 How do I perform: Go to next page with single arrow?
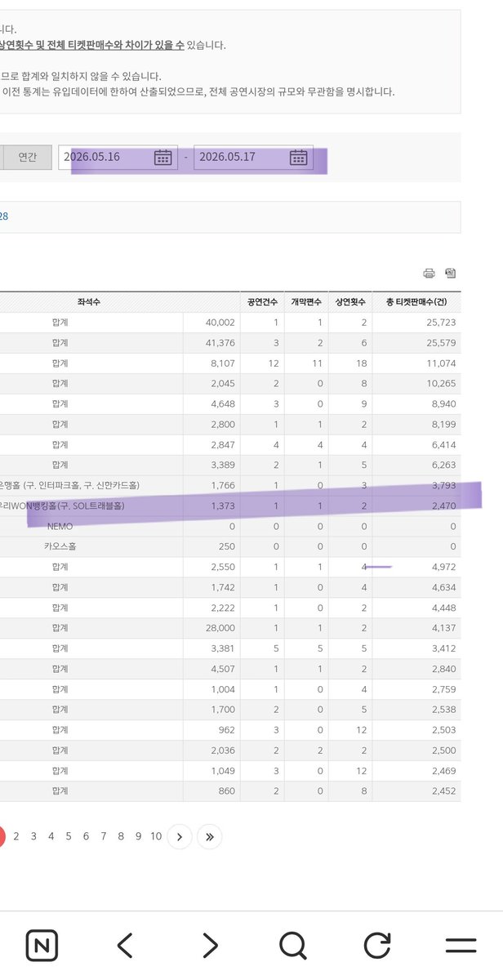[180, 836]
